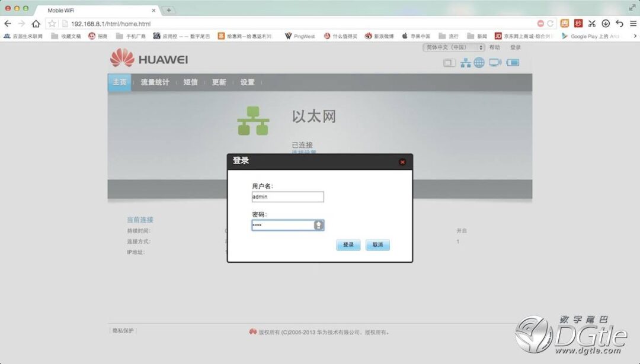Click the 已连接 status text

pos(302,144)
